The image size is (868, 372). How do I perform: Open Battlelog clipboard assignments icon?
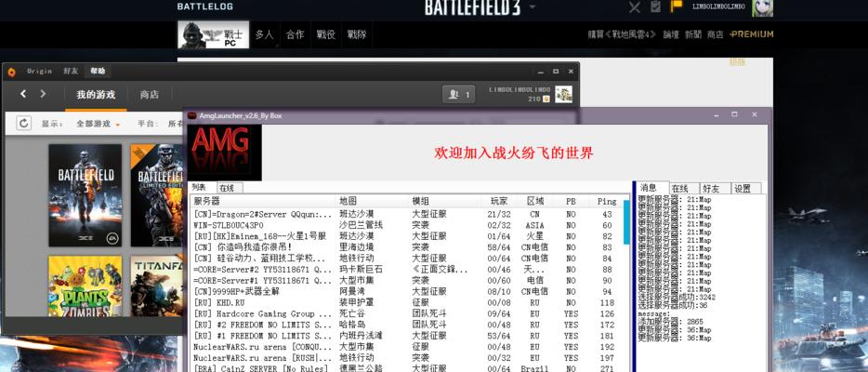(655, 7)
